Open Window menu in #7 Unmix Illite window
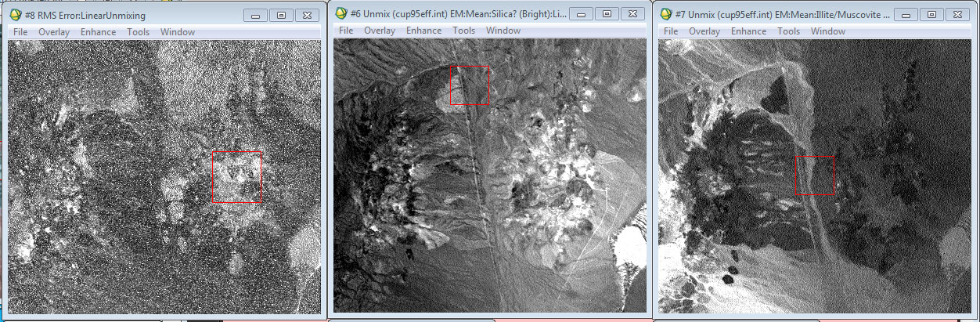 [x=828, y=31]
